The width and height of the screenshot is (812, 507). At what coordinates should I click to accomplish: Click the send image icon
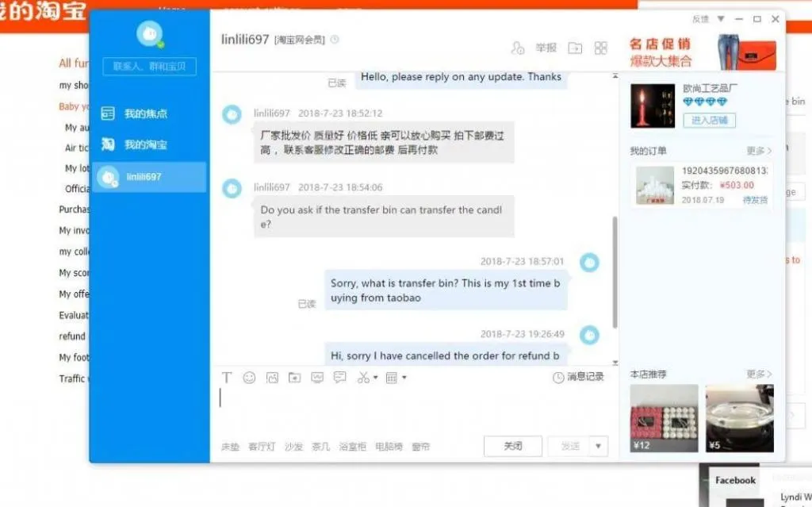[273, 378]
